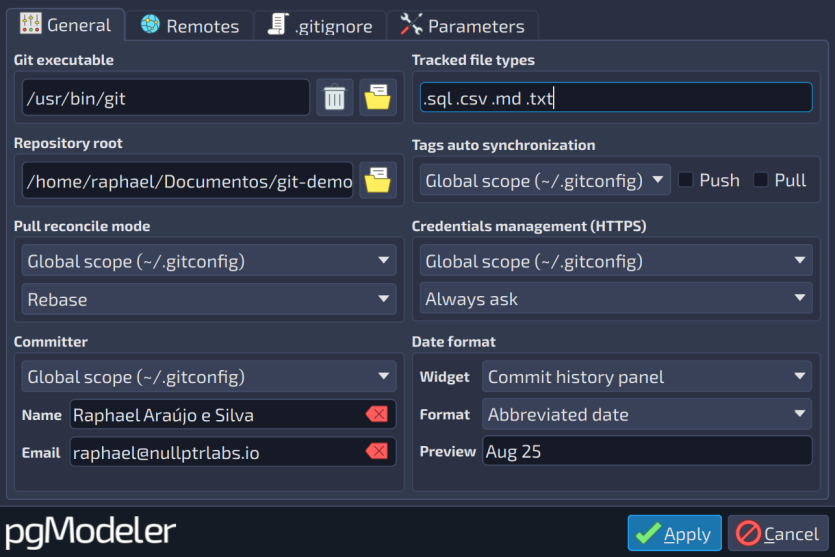Apply the Git settings
This screenshot has width=835, height=557.
click(675, 533)
